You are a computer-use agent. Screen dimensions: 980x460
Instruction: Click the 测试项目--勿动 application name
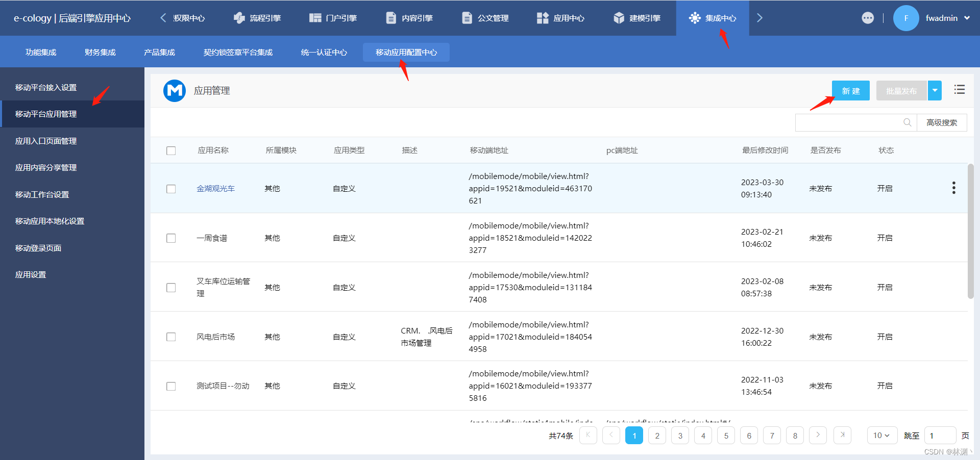click(223, 386)
